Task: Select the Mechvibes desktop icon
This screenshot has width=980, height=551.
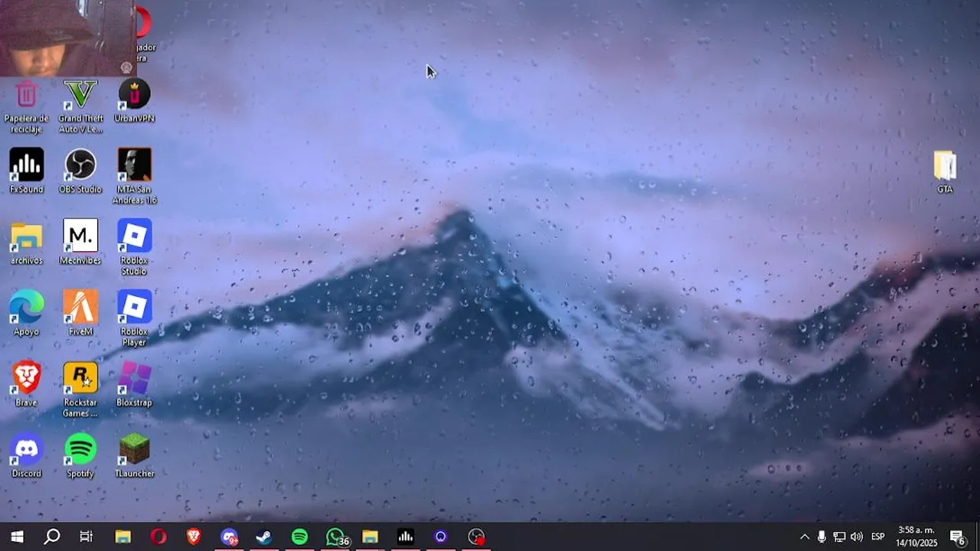Action: point(80,243)
